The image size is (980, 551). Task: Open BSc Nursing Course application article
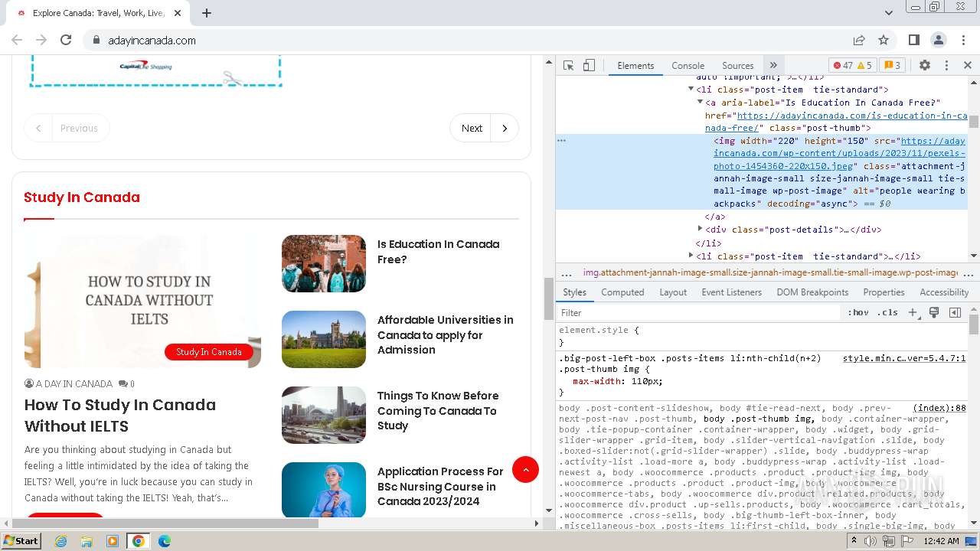point(440,487)
